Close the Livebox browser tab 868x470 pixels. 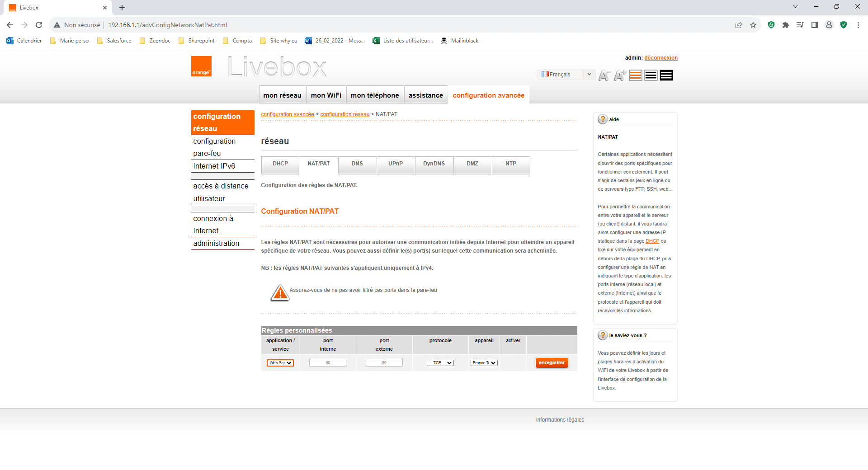[105, 8]
